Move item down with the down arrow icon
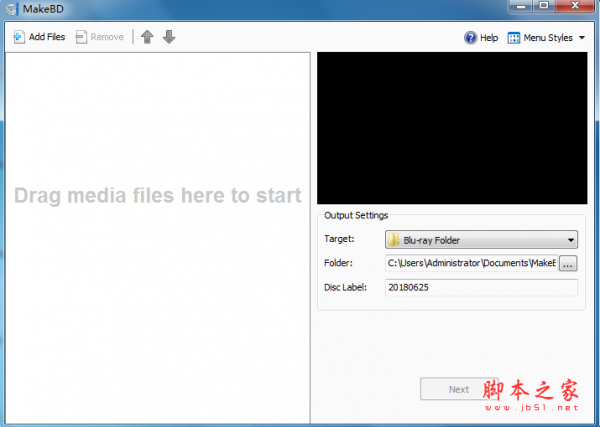Viewport: 600px width, 427px height. [169, 37]
